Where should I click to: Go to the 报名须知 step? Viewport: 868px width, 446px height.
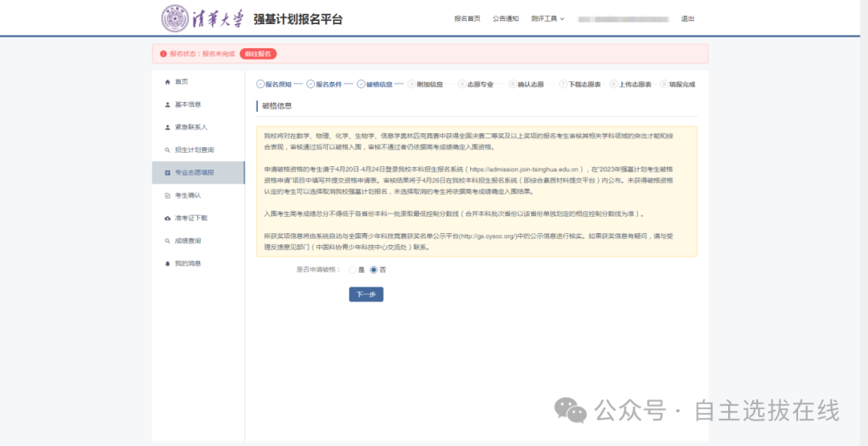pos(277,84)
